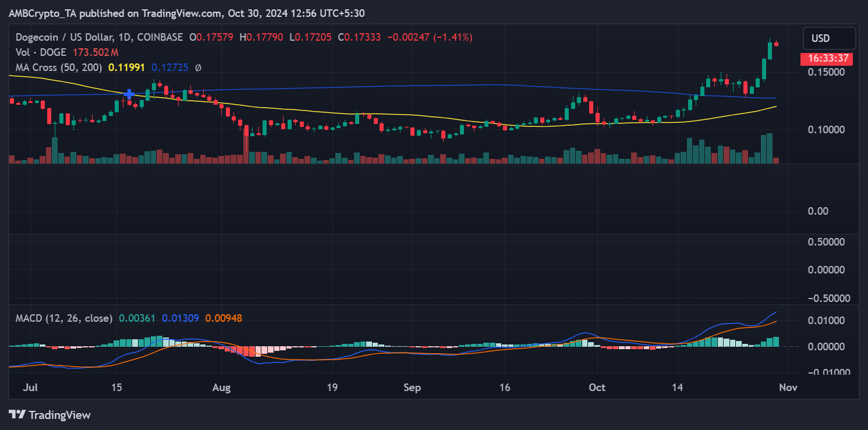Click the 0.01000 MACD axis label
The height and width of the screenshot is (430, 868).
click(827, 321)
